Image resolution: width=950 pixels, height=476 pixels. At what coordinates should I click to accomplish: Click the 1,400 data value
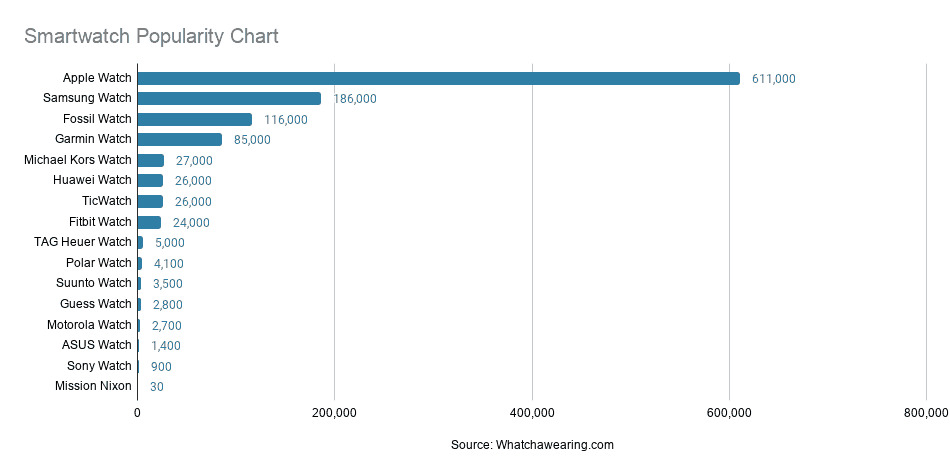[166, 346]
